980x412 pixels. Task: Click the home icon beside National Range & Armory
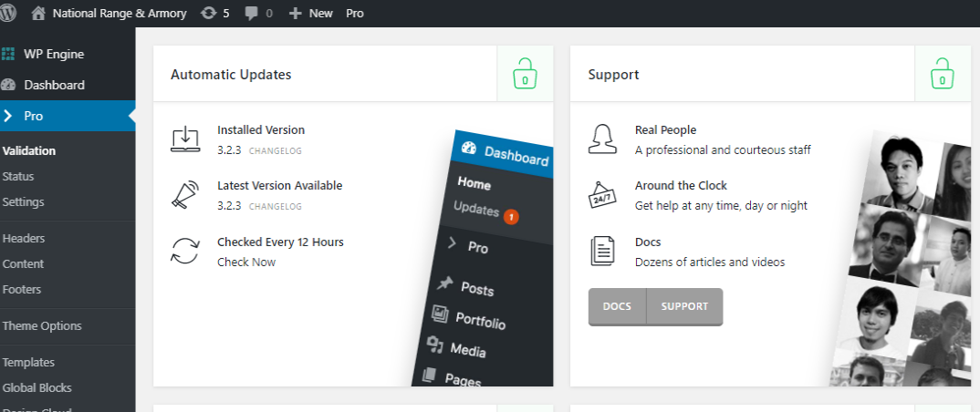38,13
